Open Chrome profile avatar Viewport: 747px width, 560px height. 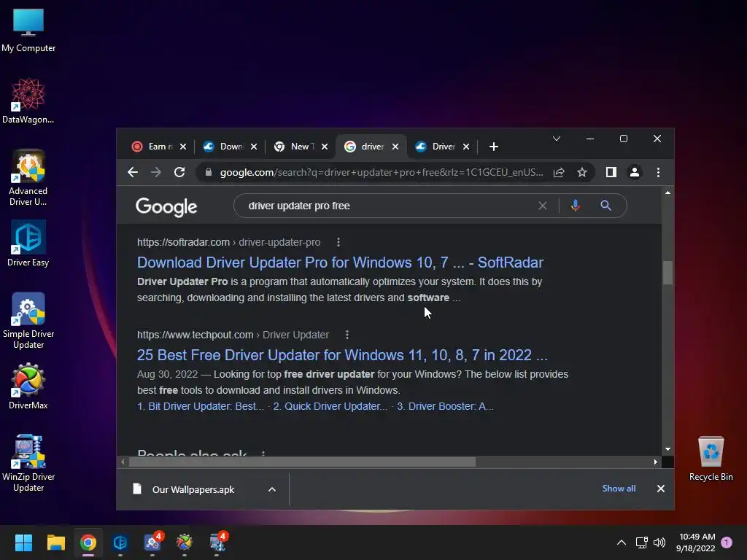point(635,172)
